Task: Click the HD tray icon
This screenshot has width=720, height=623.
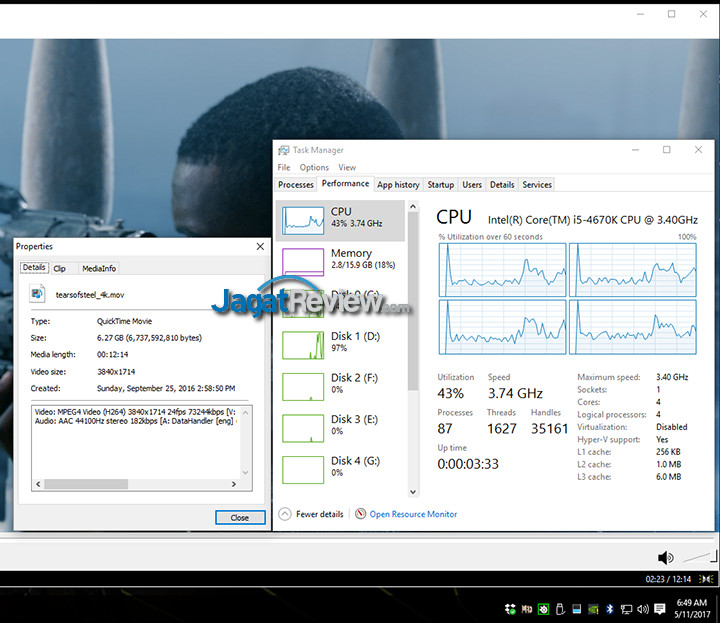Action: click(x=527, y=609)
